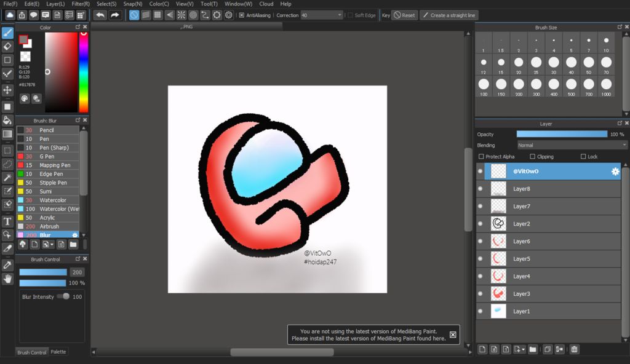The width and height of the screenshot is (630, 364).
Task: Open the Correction value dropdown
Action: pos(321,15)
